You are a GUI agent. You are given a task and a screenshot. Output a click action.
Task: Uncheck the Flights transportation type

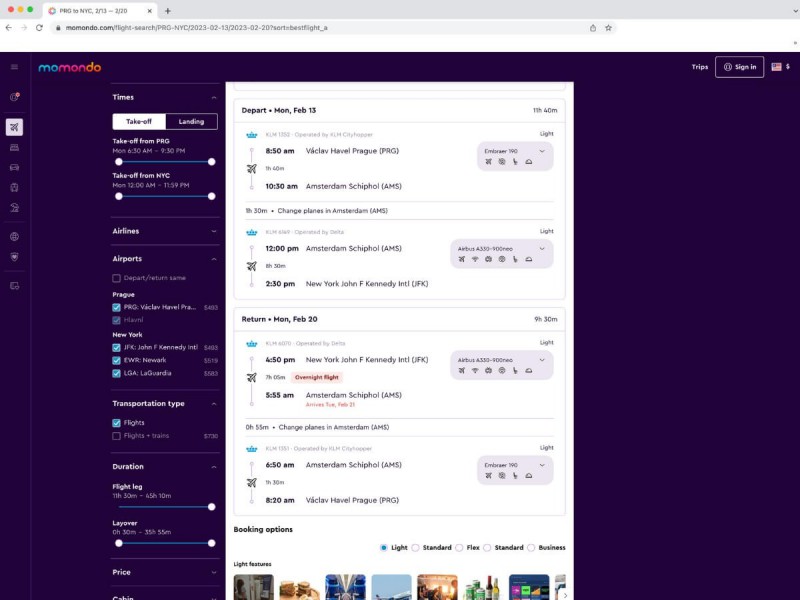116,423
